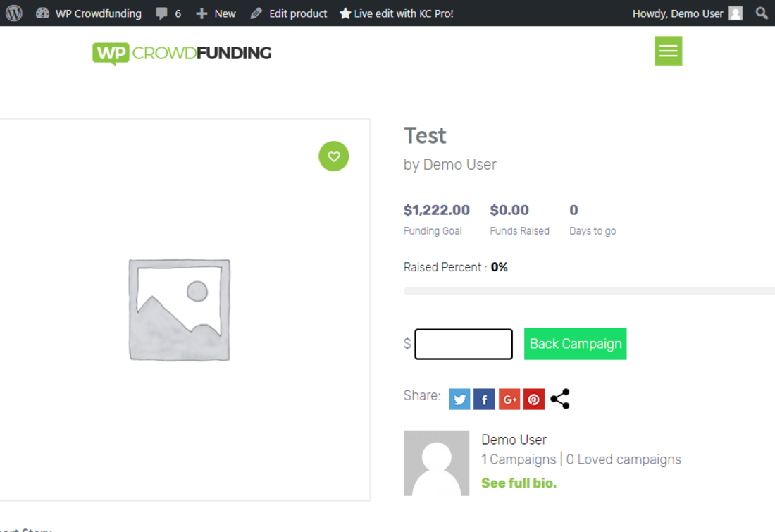Viewport: 775px width, 532px height.
Task: Expand the green hamburger menu
Action: pyautogui.click(x=668, y=51)
